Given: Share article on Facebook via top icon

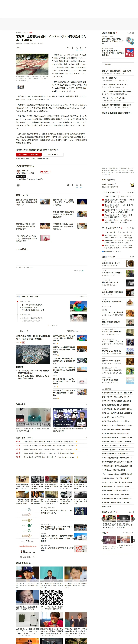Looking at the screenshot, I should 73,48.
